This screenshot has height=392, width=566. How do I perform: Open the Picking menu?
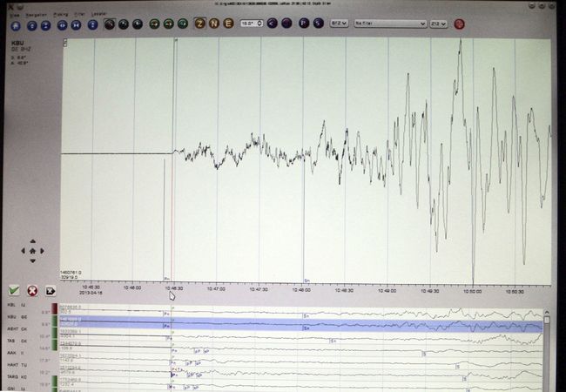59,15
